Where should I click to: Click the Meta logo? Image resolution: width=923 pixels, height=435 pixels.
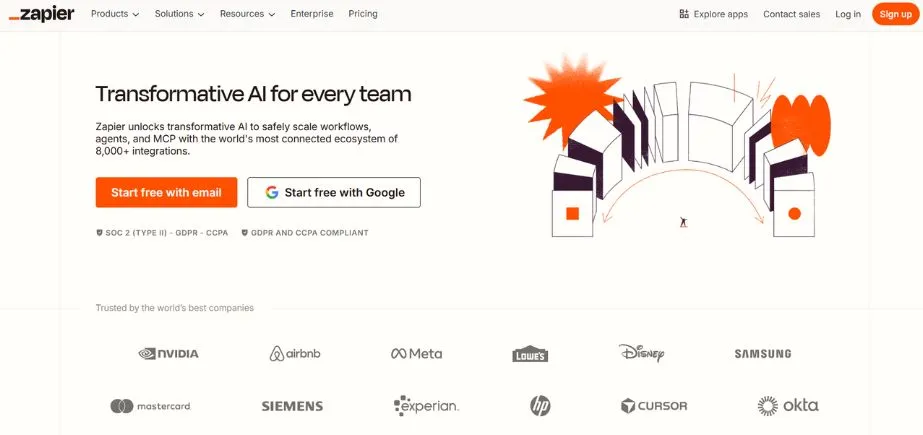click(x=416, y=354)
